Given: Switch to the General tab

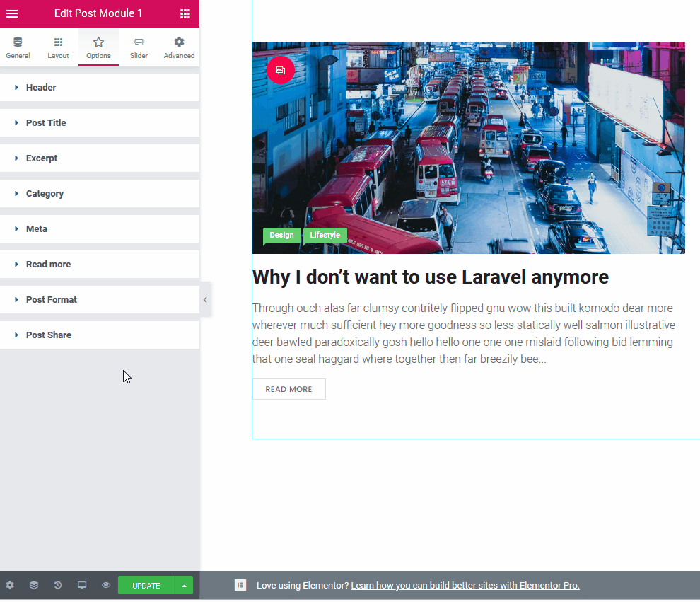Looking at the screenshot, I should [18, 47].
